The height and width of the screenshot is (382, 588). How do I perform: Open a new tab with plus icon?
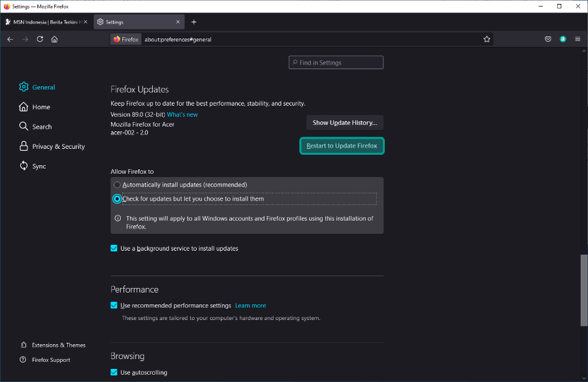(x=194, y=22)
